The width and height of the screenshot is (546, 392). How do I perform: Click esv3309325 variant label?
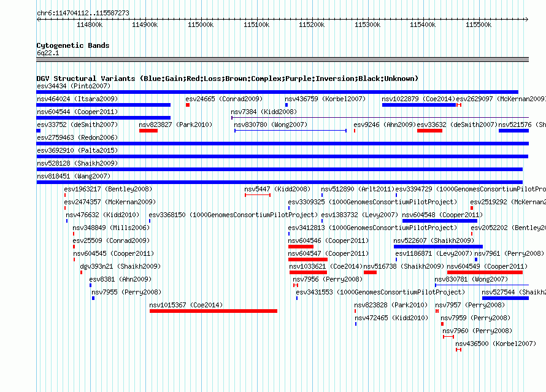coord(372,202)
